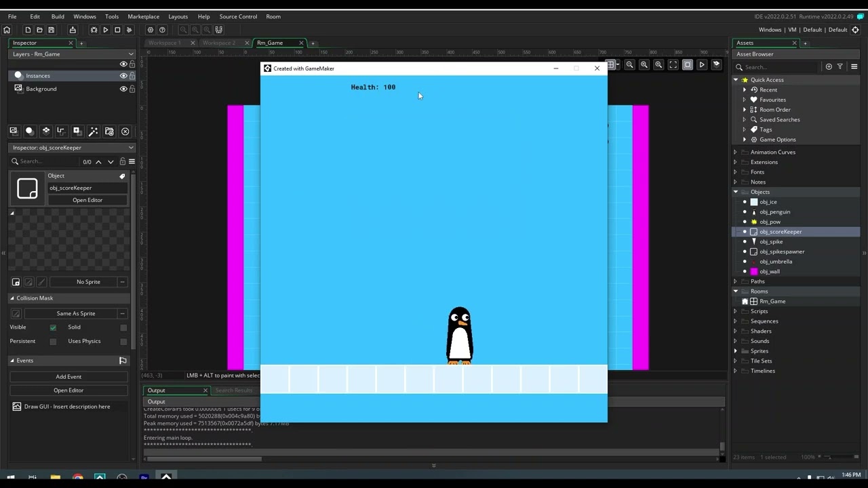Start the Debug bug icon
Screen dimensions: 868x488
(94, 30)
